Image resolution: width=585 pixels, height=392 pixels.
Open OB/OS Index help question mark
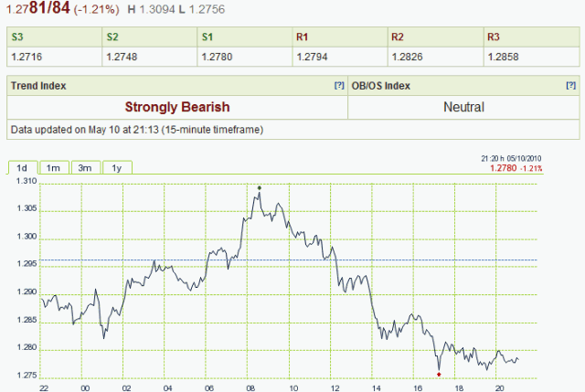coord(570,85)
